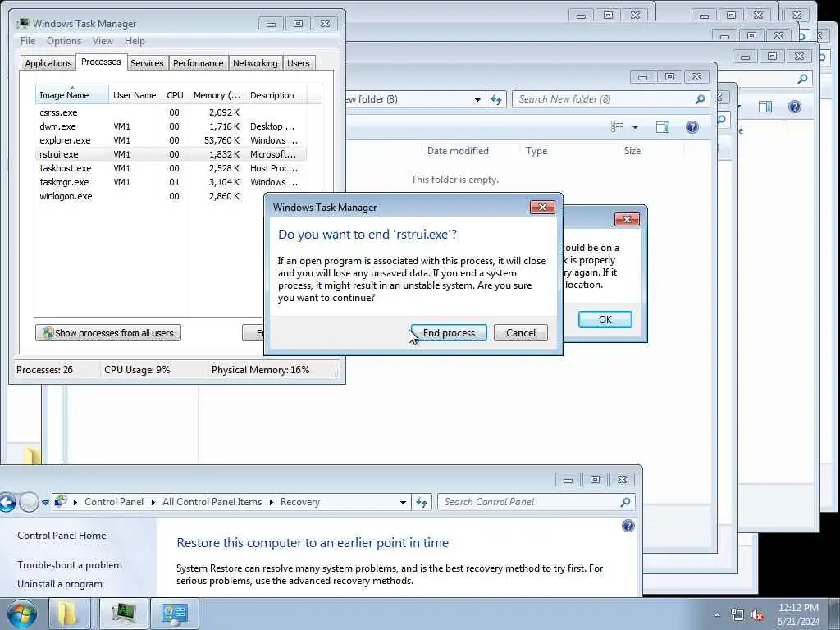The image size is (840, 630).
Task: Sort Explorer files by Date modified
Action: pyautogui.click(x=458, y=151)
